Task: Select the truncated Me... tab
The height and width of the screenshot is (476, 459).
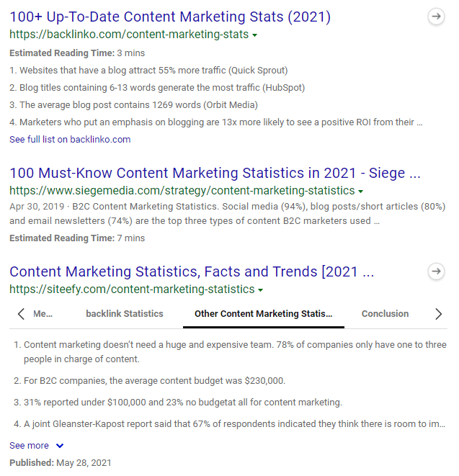Action: pos(43,313)
